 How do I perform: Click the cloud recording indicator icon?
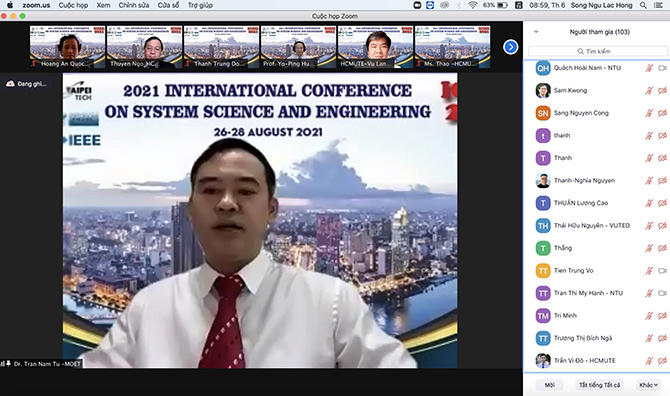pyautogui.click(x=10, y=84)
